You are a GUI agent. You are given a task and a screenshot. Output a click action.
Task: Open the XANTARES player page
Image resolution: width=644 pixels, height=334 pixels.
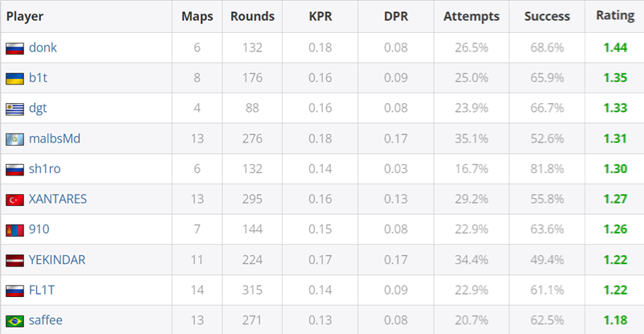pos(57,199)
